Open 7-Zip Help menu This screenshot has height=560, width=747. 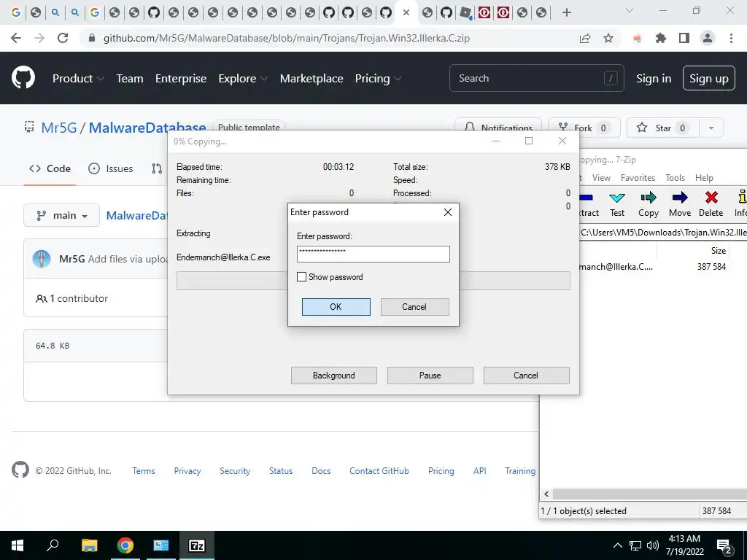pos(704,178)
